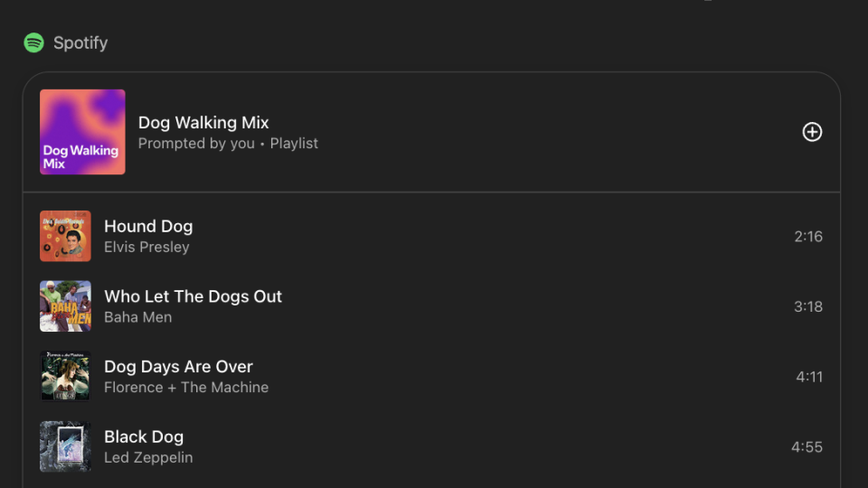Visit the Florence + The Machine artist name
868x488 pixels.
pyautogui.click(x=186, y=387)
